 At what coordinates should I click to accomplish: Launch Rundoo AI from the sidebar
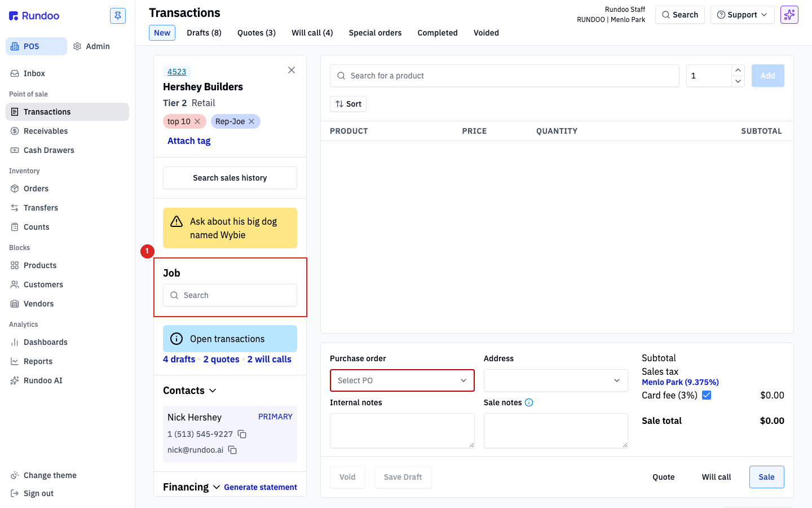(67, 380)
